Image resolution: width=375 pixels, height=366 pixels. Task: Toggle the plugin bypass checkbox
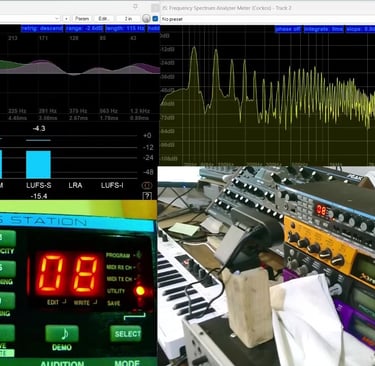tap(155, 19)
